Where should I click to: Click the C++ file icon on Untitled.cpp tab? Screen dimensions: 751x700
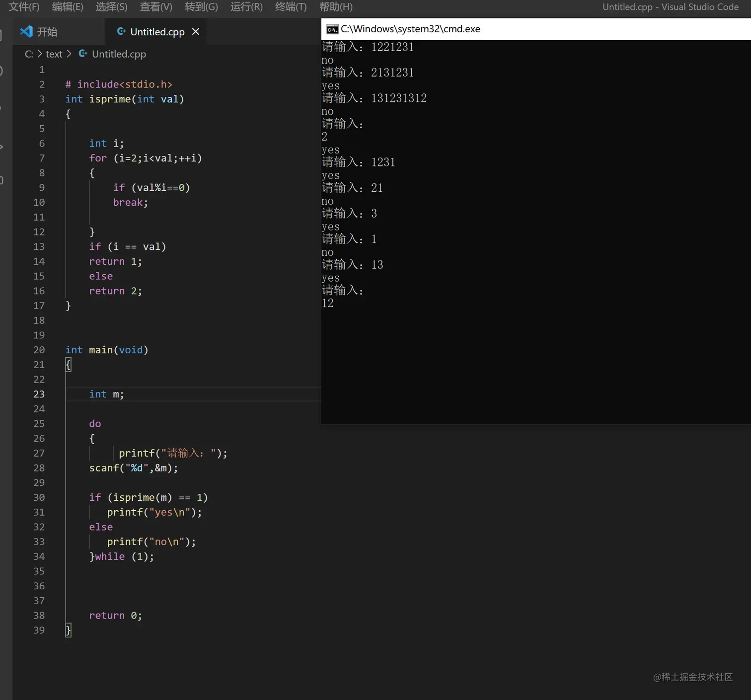click(121, 31)
